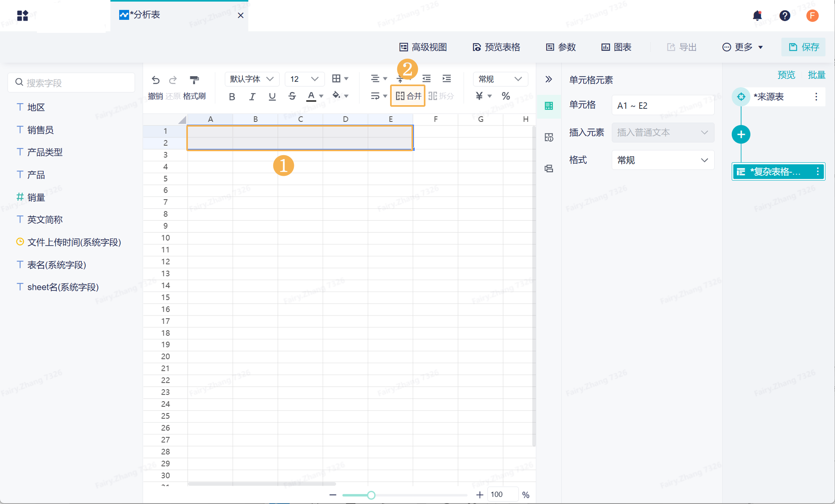Click the zoom slider handle
The width and height of the screenshot is (835, 504).
[371, 495]
